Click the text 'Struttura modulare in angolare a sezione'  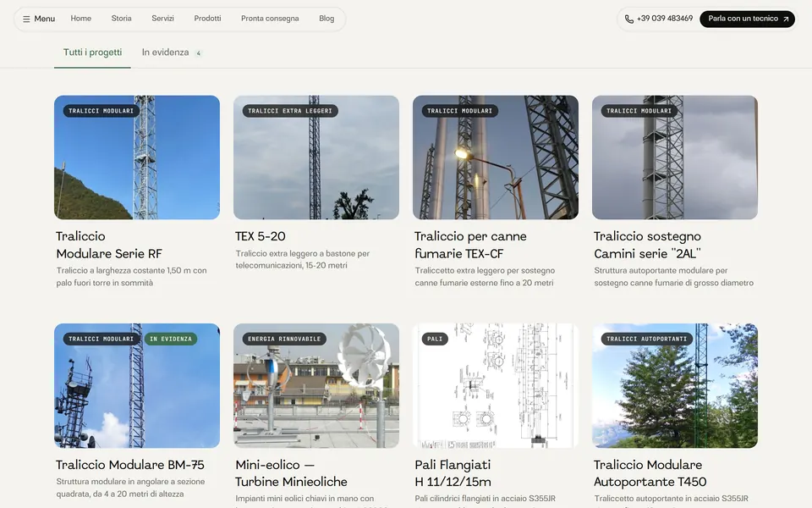(130, 482)
